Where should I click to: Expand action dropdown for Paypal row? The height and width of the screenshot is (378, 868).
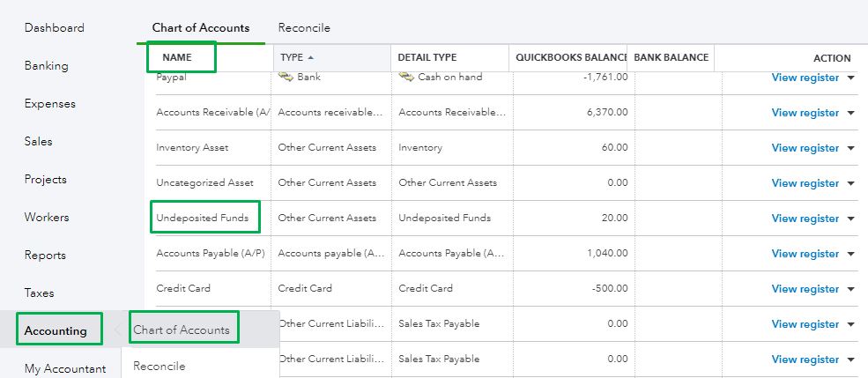click(851, 78)
